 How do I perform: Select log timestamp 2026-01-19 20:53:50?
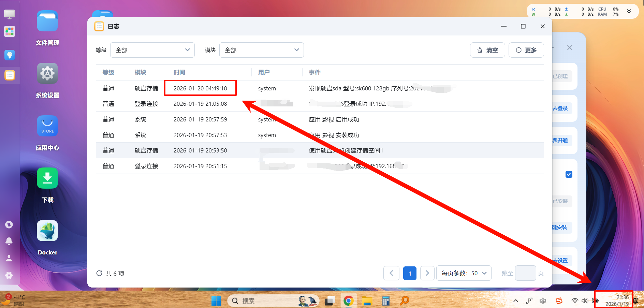pos(200,150)
